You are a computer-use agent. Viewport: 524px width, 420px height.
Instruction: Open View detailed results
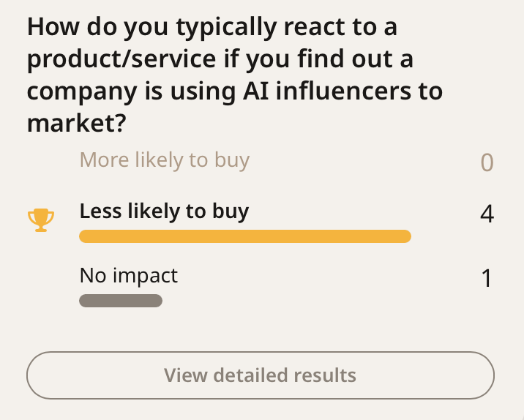pos(260,375)
